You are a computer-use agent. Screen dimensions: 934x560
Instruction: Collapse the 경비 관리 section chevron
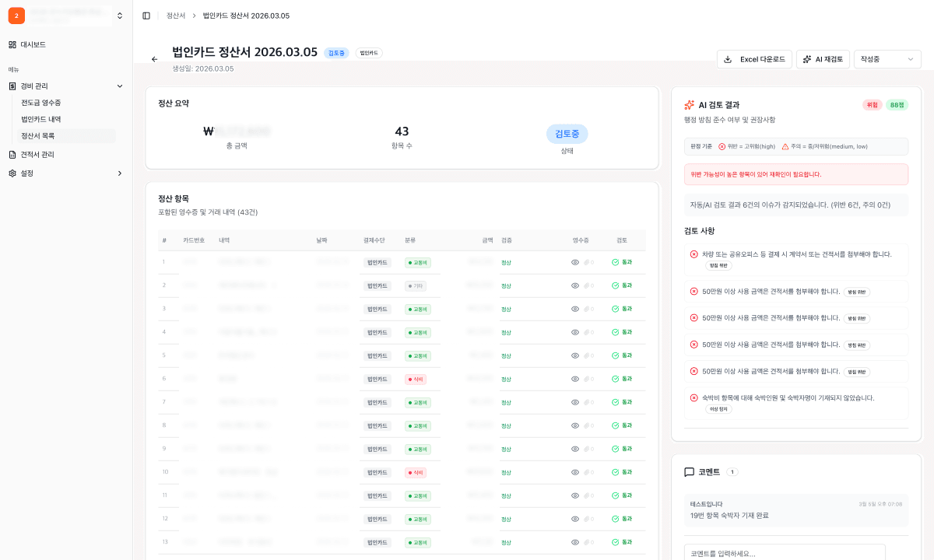click(x=121, y=86)
